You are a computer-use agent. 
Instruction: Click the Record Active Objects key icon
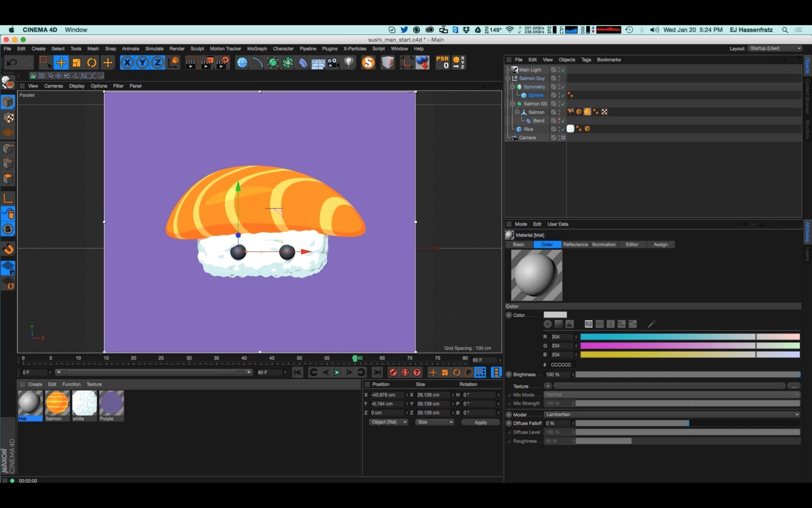pyautogui.click(x=393, y=373)
